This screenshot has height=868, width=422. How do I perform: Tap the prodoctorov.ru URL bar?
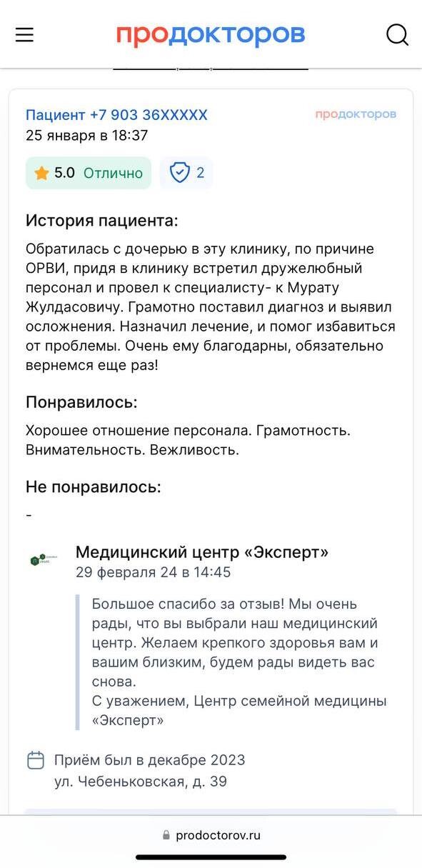coord(211,835)
